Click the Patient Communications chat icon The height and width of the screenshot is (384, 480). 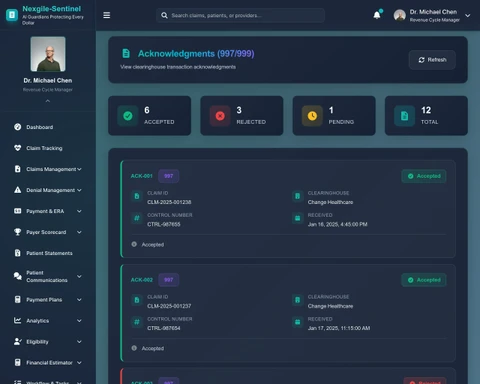point(18,276)
